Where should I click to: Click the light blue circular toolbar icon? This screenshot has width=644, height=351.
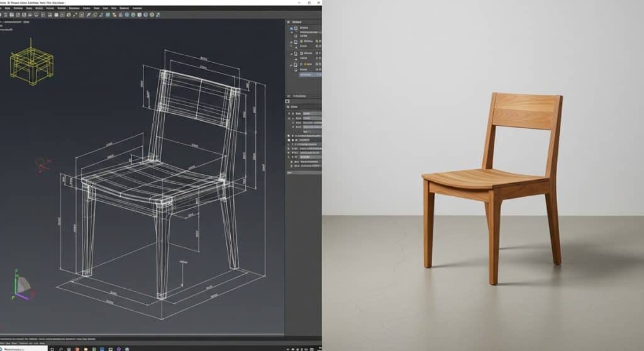tap(127, 14)
